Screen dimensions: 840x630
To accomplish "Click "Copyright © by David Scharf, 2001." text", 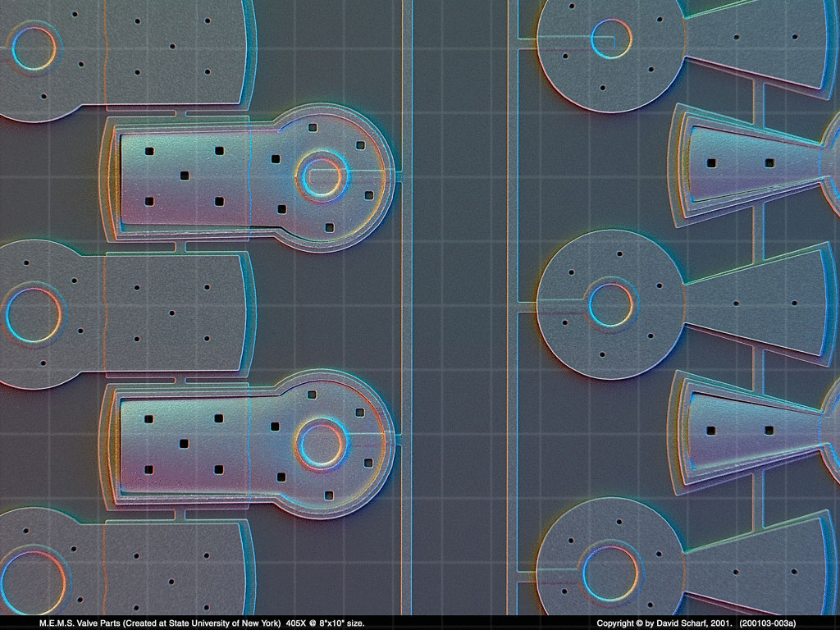I will [x=664, y=623].
